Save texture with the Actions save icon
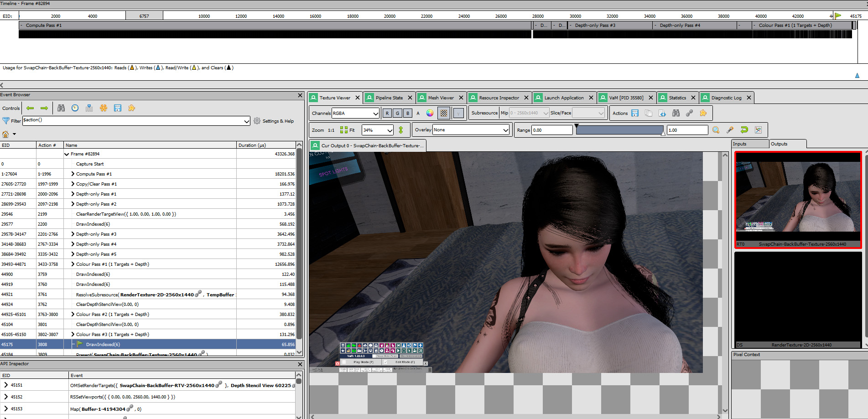Image resolution: width=868 pixels, height=419 pixels. coord(635,113)
